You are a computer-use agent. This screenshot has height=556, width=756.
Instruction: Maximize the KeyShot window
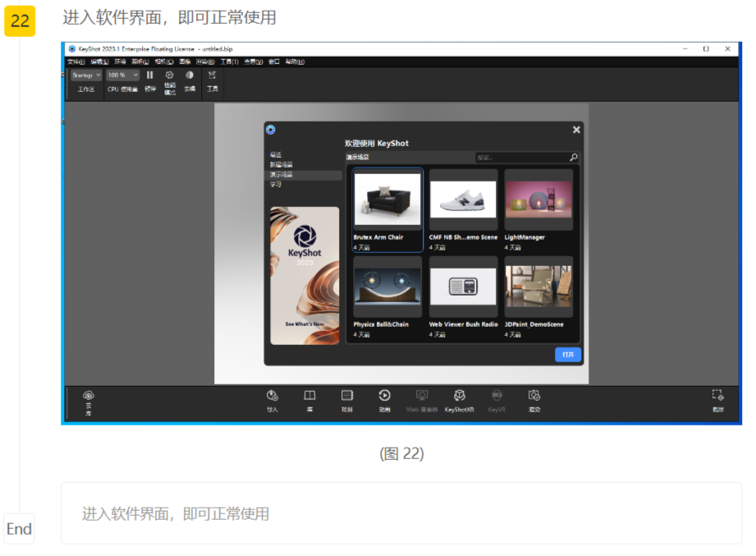[x=706, y=48]
